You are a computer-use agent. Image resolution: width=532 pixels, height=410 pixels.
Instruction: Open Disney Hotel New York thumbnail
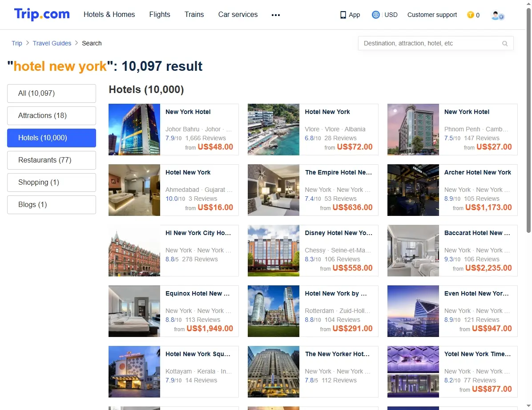[x=274, y=251]
